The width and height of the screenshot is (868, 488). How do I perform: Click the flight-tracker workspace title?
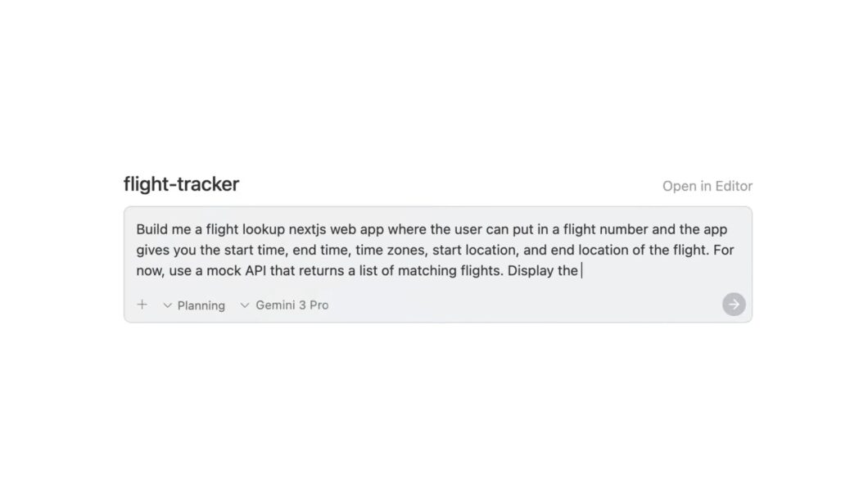tap(181, 184)
